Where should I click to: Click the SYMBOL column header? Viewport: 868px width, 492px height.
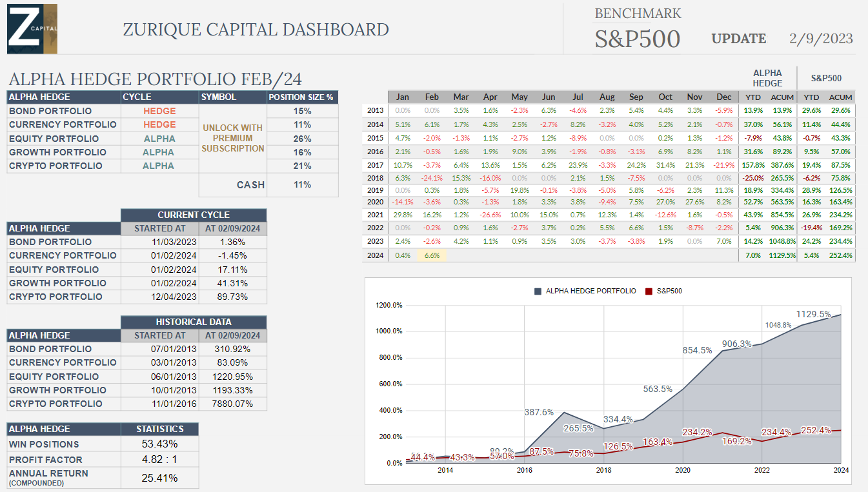click(233, 97)
